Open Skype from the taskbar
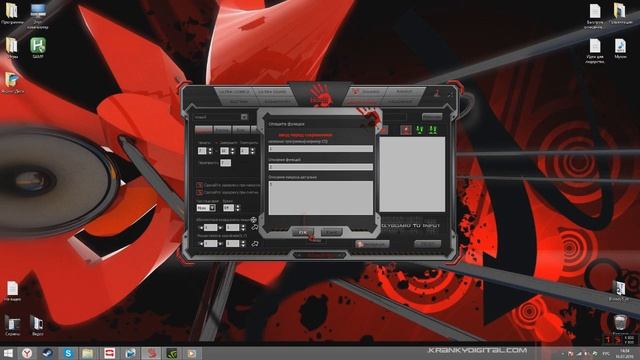640x360 pixels. [x=68, y=353]
